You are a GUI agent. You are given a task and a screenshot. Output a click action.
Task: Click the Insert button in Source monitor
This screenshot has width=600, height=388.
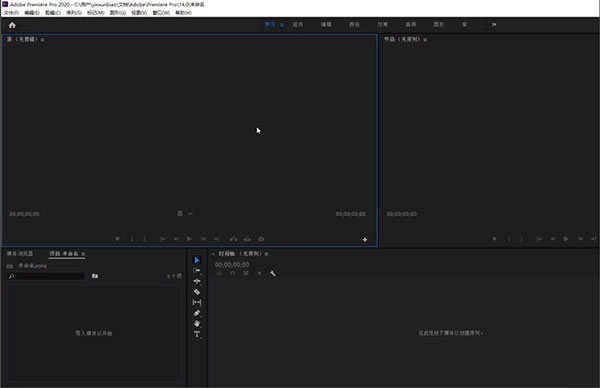[x=233, y=239]
